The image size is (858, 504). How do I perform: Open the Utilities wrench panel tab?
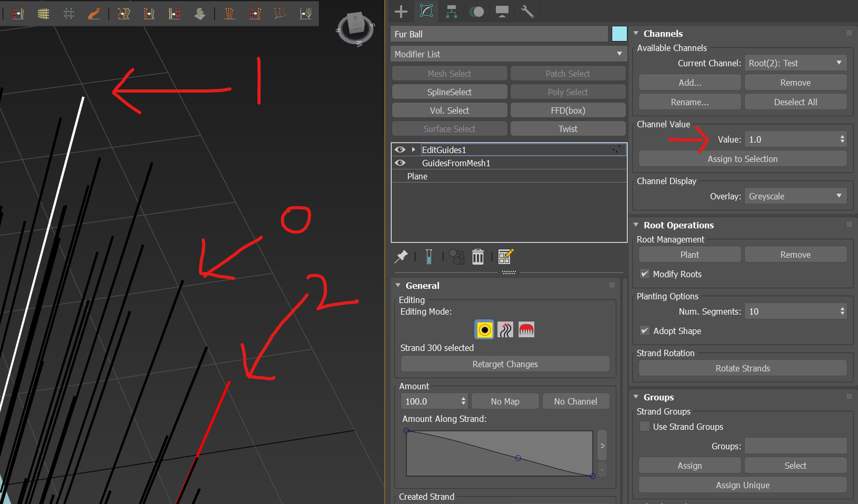tap(527, 12)
